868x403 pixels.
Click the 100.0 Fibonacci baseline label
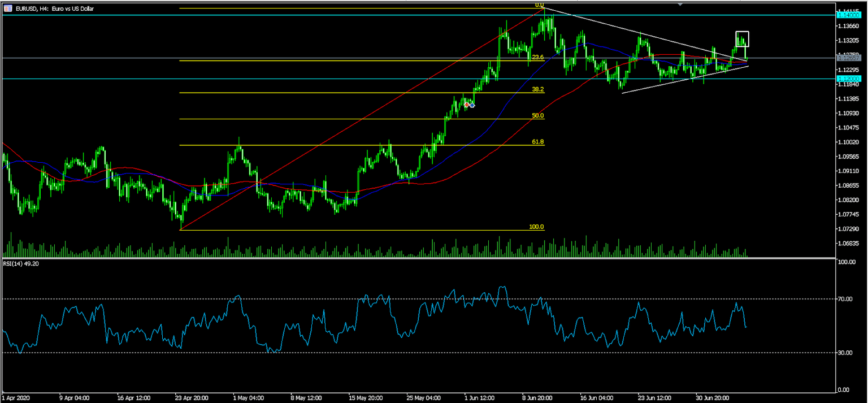coord(537,226)
